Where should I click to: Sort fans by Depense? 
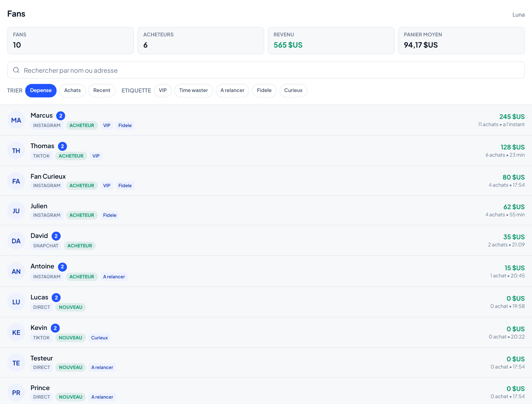(x=41, y=90)
